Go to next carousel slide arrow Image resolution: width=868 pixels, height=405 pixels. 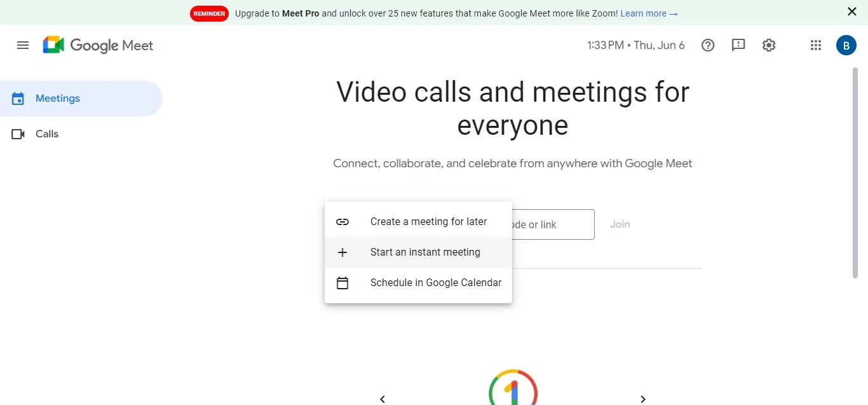coord(643,399)
